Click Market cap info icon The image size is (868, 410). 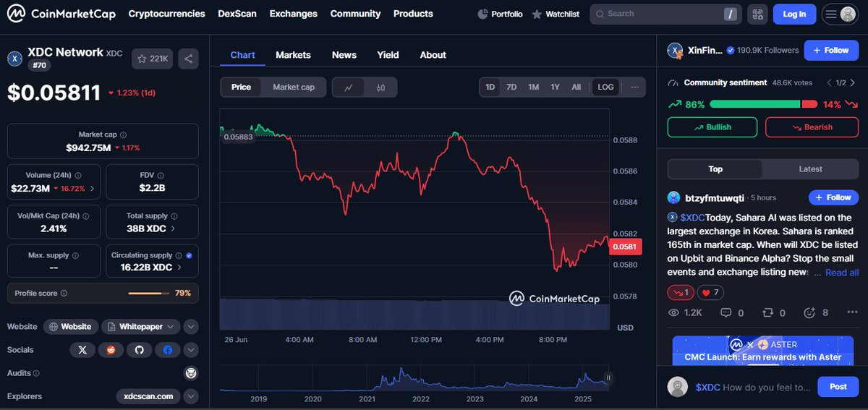(x=123, y=135)
